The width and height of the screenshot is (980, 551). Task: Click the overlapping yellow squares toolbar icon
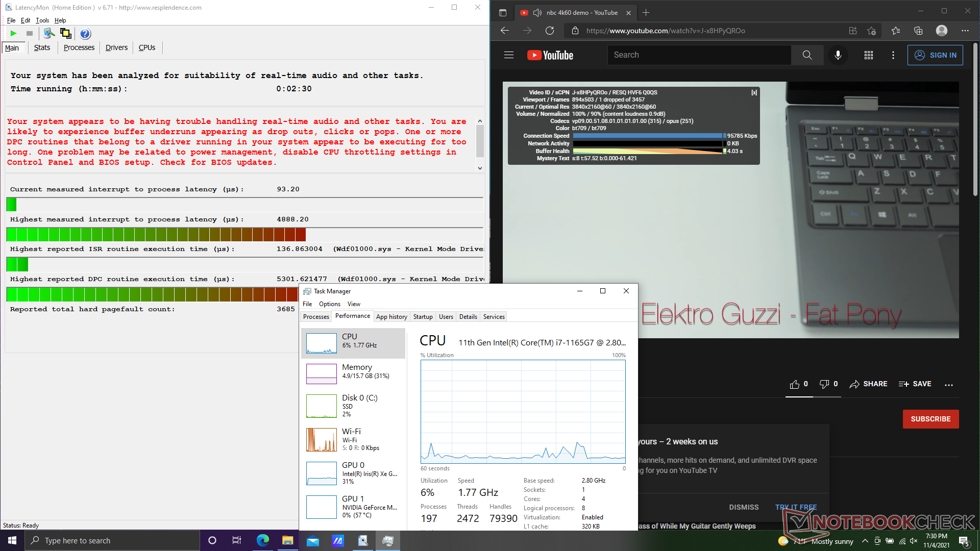pyautogui.click(x=65, y=34)
